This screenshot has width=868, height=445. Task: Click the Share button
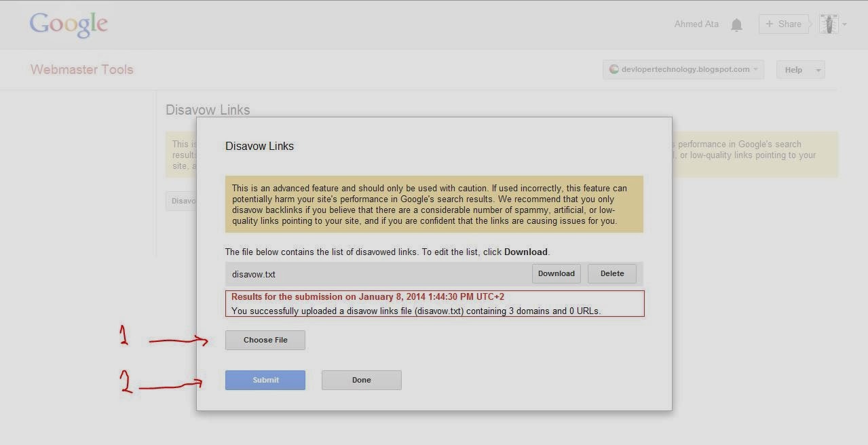coord(783,24)
